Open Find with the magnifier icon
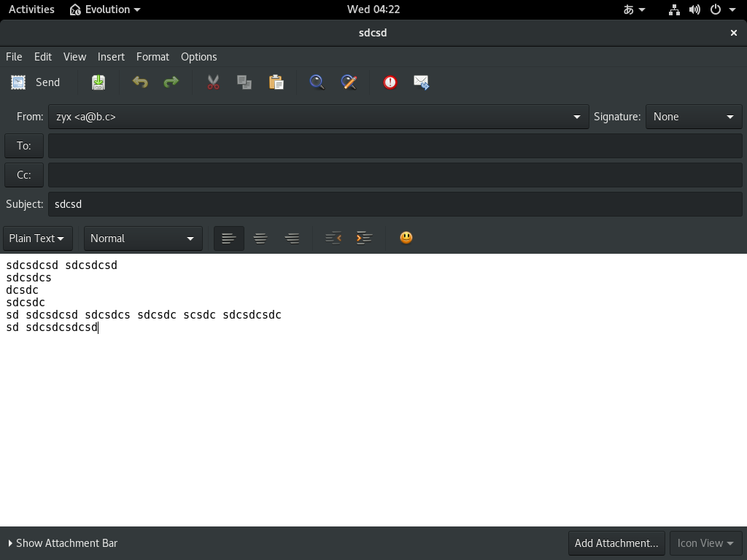This screenshot has width=747, height=560. (317, 82)
